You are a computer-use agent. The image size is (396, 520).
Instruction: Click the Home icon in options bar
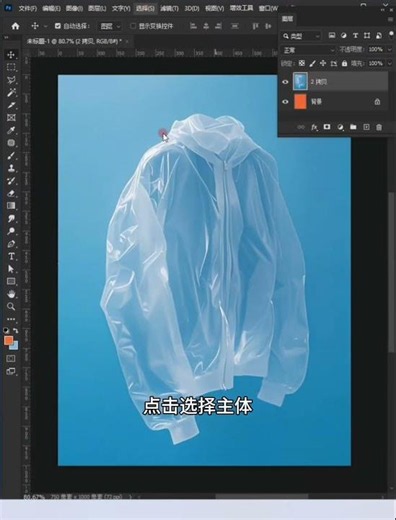point(15,26)
